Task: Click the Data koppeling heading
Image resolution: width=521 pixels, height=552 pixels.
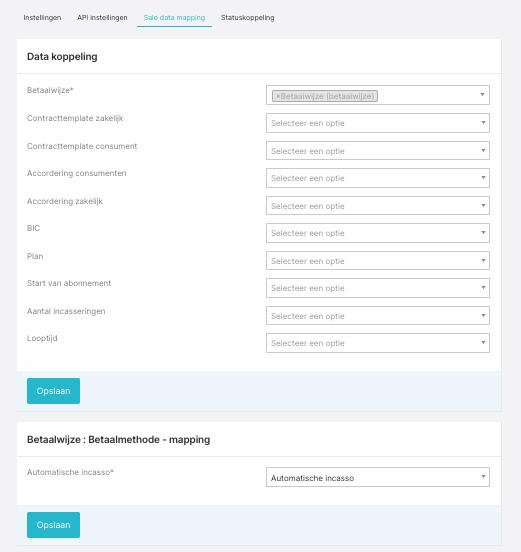Action: (62, 57)
